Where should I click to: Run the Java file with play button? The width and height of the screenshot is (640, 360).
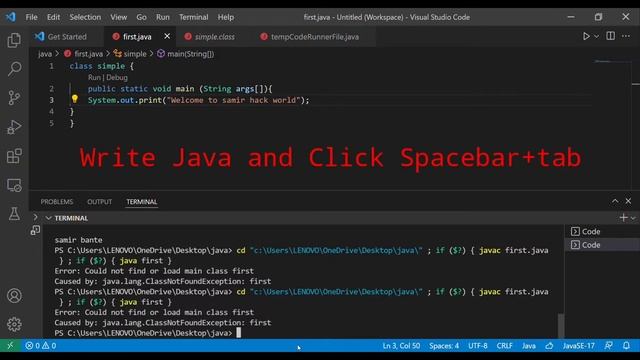586,36
